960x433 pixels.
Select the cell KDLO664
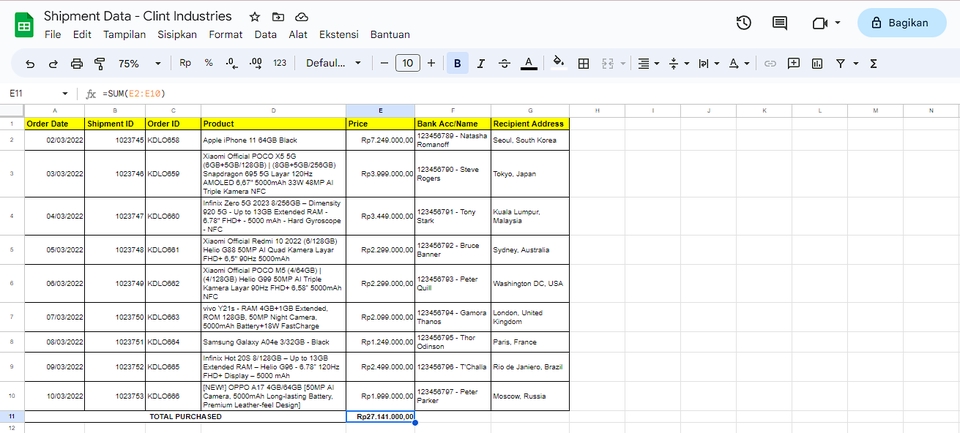tap(173, 342)
